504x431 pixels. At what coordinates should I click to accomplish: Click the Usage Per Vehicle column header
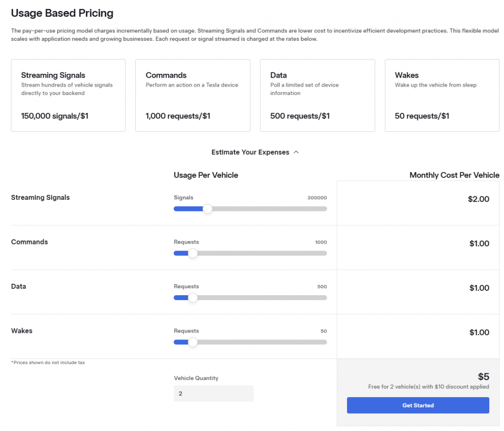tap(206, 175)
